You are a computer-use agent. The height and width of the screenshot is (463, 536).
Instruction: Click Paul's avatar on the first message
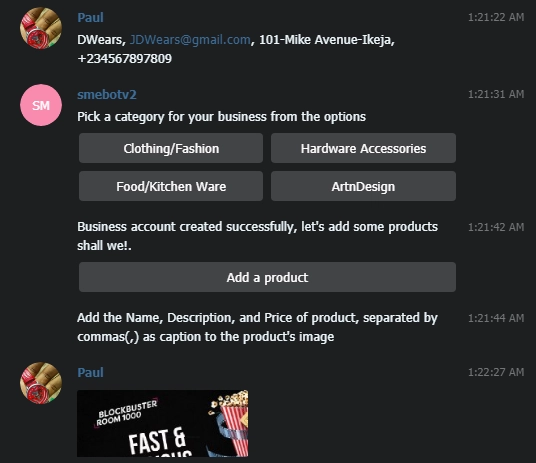pyautogui.click(x=41, y=28)
